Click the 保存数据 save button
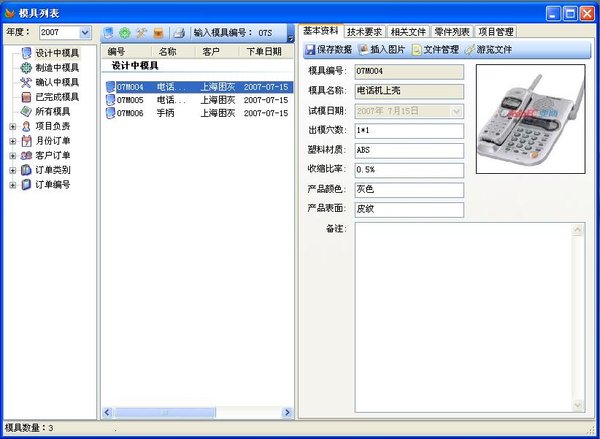This screenshot has height=439, width=600. (x=328, y=49)
